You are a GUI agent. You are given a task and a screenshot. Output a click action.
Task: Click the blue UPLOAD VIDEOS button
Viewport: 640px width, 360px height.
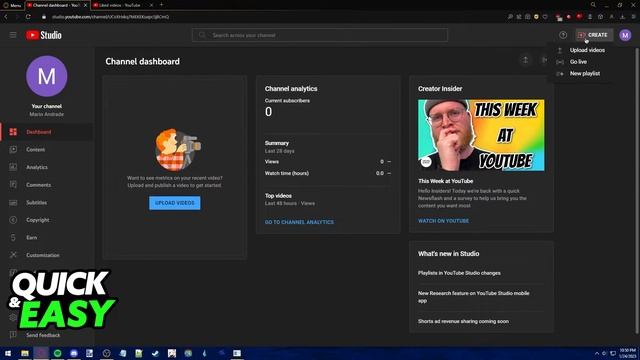tap(174, 203)
